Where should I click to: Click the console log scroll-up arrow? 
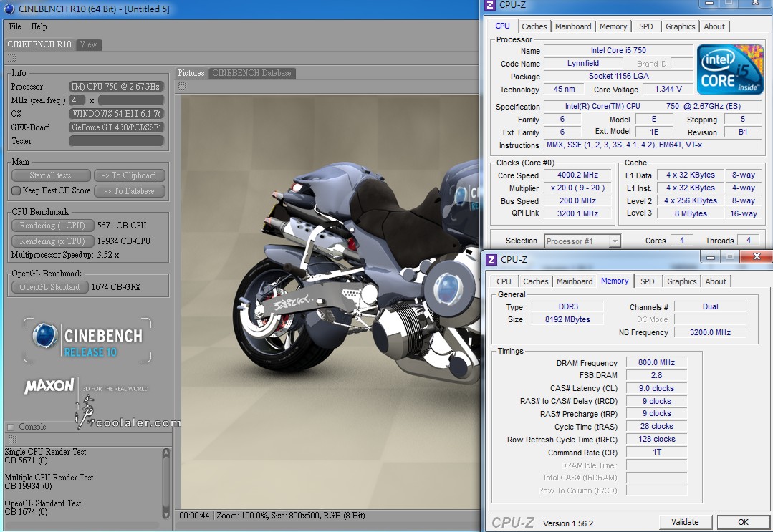click(x=165, y=453)
